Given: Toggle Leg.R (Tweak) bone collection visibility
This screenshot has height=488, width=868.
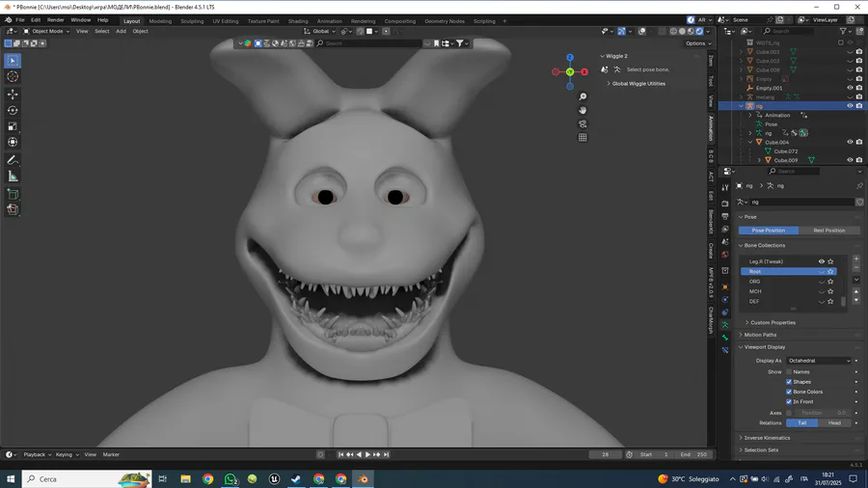Looking at the screenshot, I should pos(822,261).
